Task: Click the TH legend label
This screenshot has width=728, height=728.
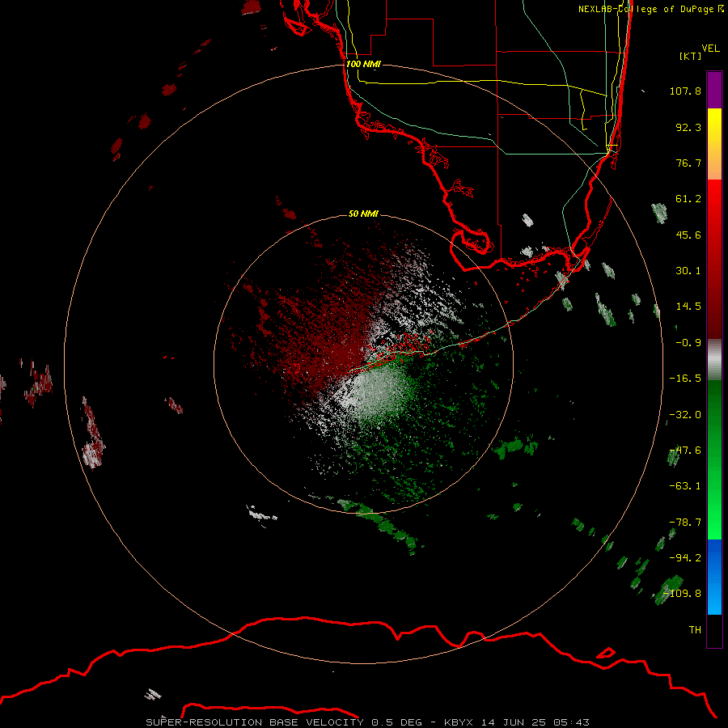Action: [x=695, y=629]
